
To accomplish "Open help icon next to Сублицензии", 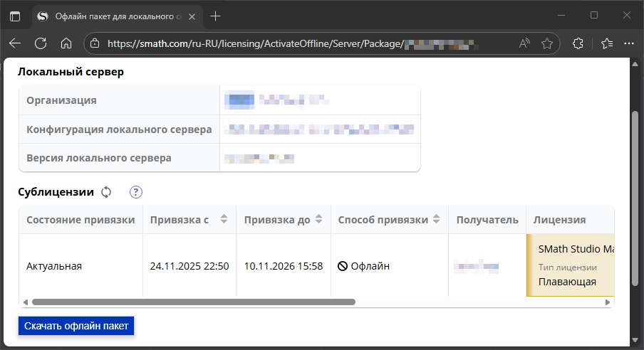I will coord(136,192).
